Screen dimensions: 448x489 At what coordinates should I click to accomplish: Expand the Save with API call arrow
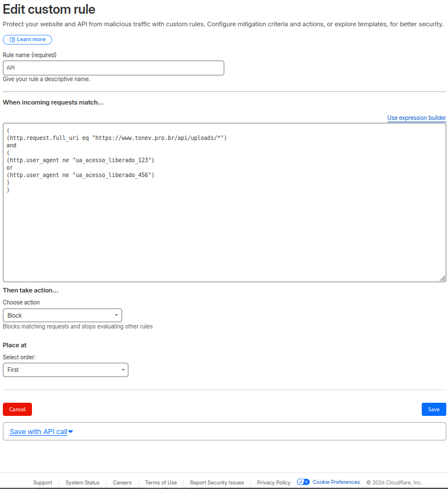tap(71, 432)
